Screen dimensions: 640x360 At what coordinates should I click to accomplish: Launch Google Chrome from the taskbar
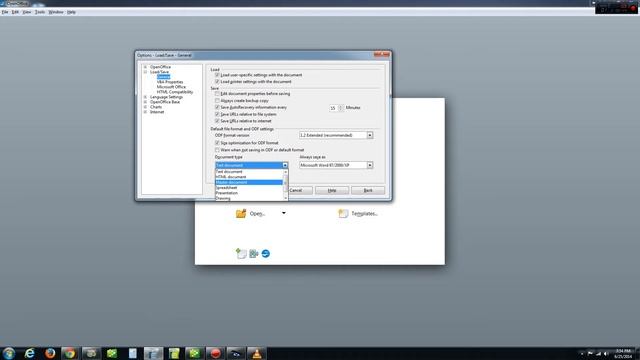click(x=70, y=353)
